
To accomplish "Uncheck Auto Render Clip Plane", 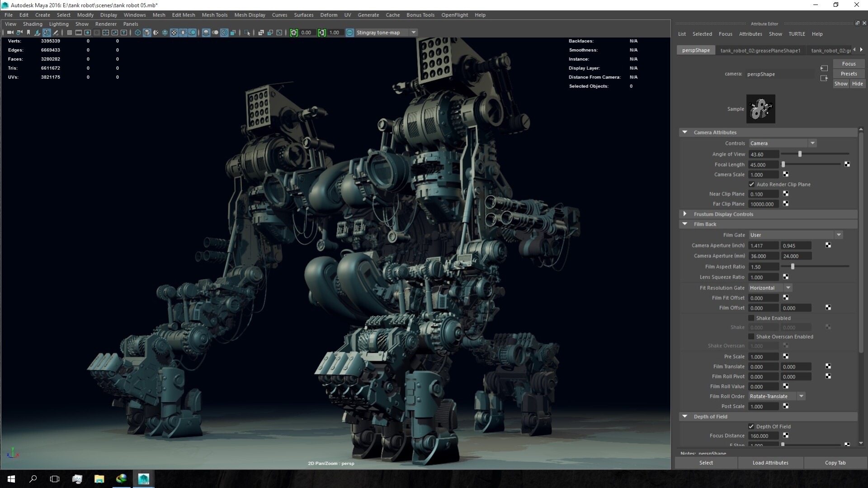I will 751,185.
